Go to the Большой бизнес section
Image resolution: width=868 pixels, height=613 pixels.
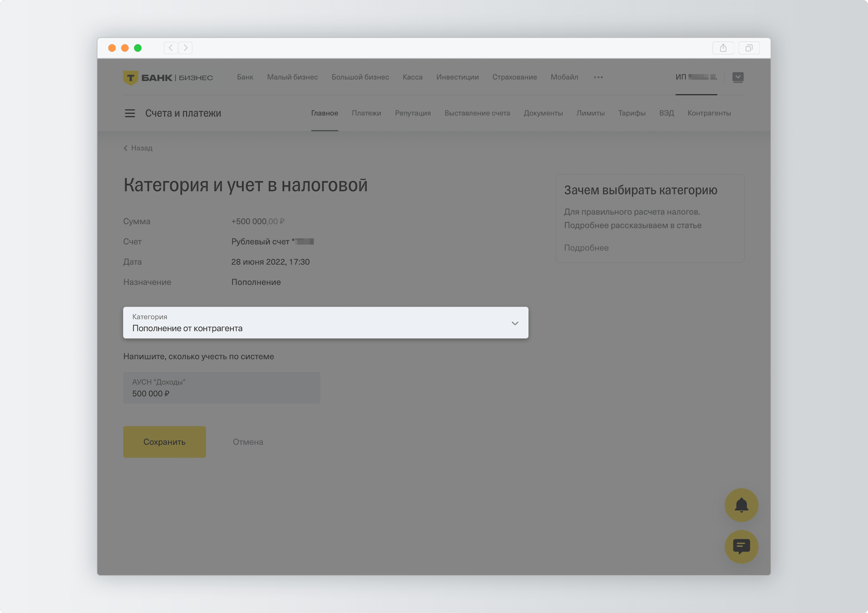360,77
